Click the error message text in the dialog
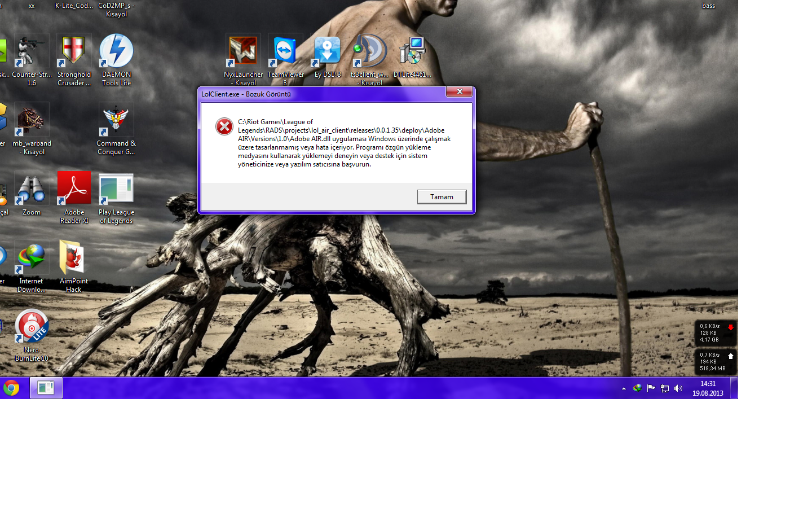This screenshot has height=508, width=812. [x=345, y=143]
